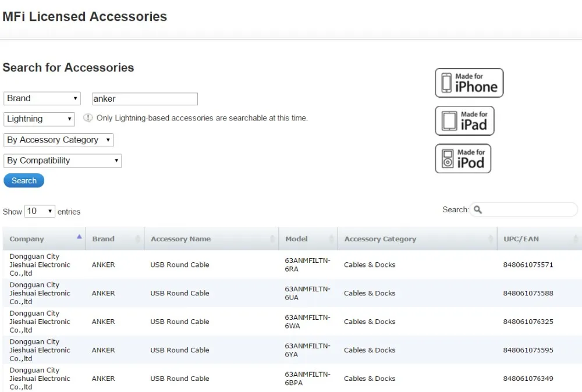
Task: Click company name in 6YA row
Action: coord(40,350)
